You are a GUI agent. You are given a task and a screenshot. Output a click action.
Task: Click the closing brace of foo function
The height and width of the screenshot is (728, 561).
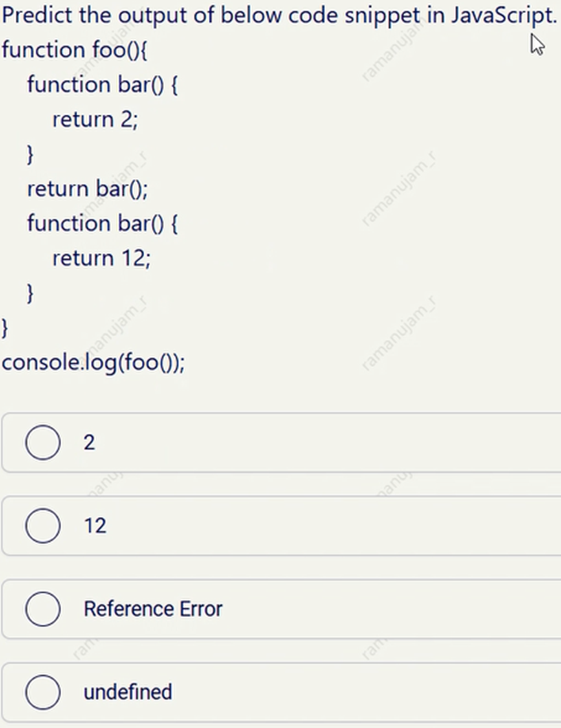click(x=5, y=327)
